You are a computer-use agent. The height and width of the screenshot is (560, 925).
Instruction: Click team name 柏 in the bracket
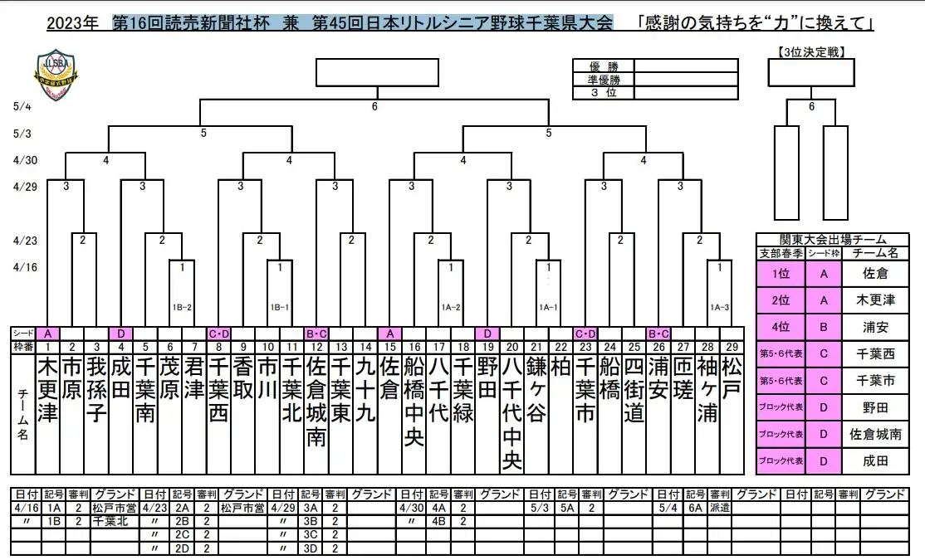tap(560, 367)
